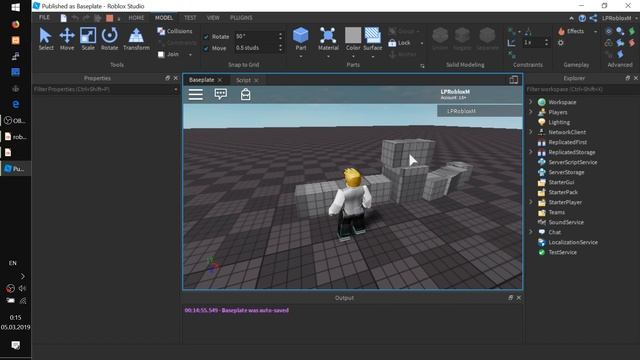Screen dimensions: 640x360
Task: Open the FILE menu
Action: 44,18
